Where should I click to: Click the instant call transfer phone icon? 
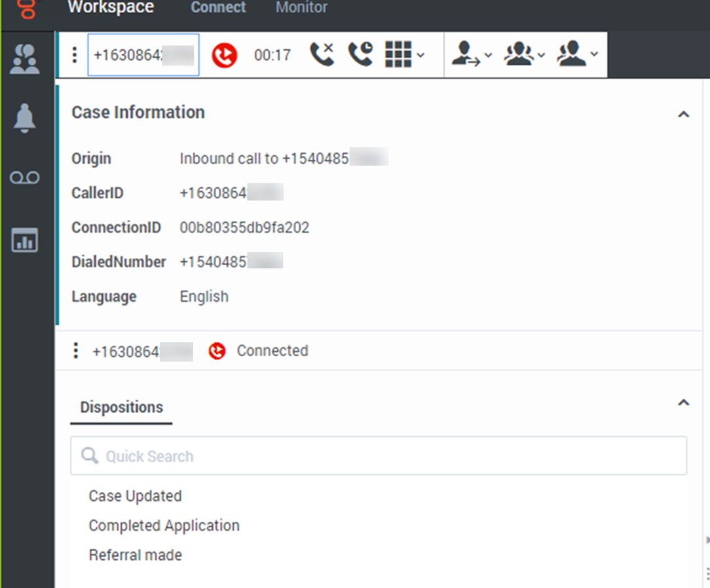coord(322,55)
